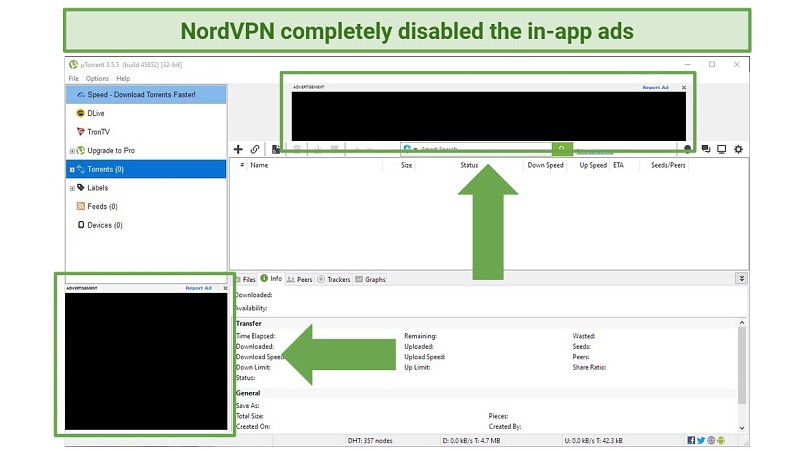The height and width of the screenshot is (453, 806).
Task: Click Report Ad link on top banner
Action: pyautogui.click(x=655, y=87)
